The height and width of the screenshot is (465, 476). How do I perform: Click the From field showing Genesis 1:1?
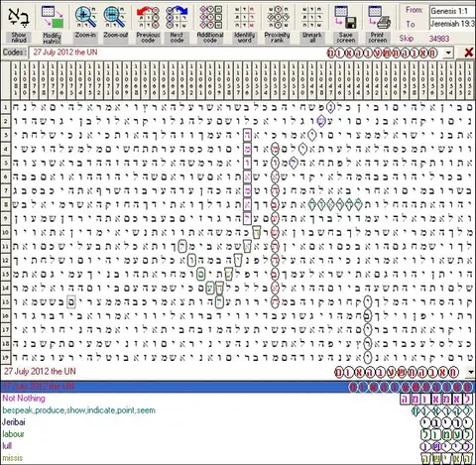point(452,11)
